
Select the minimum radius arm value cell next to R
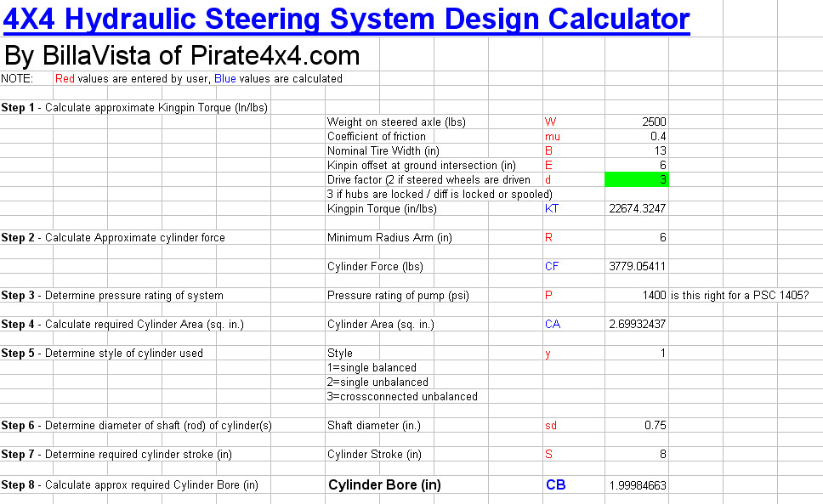[637, 238]
